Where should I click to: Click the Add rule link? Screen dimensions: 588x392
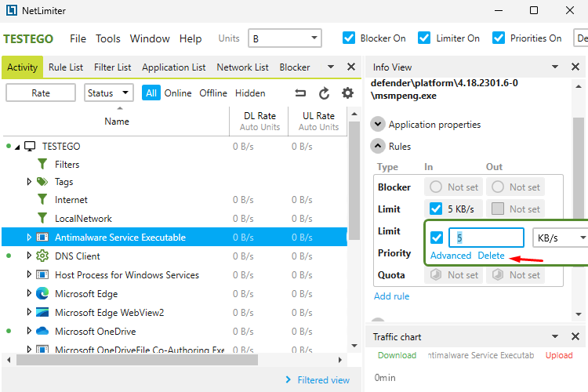(391, 296)
